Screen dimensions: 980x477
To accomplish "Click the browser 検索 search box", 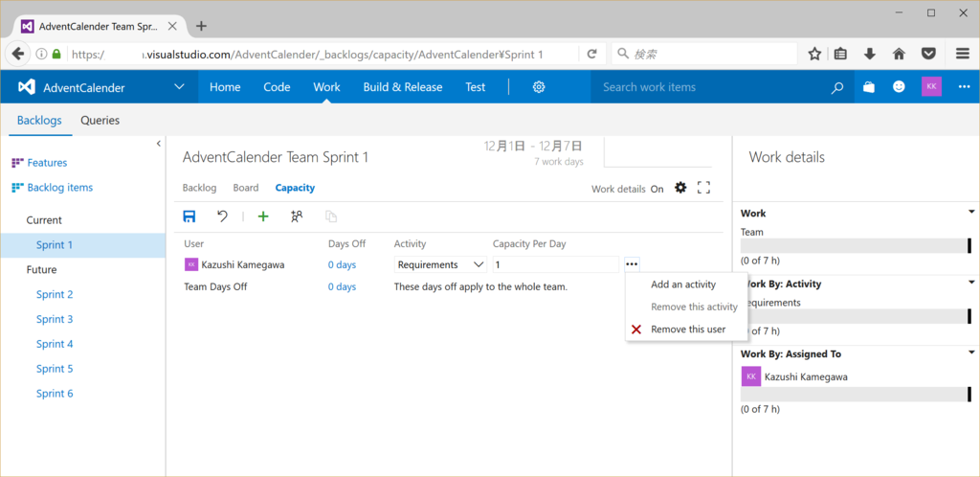I will tap(704, 55).
